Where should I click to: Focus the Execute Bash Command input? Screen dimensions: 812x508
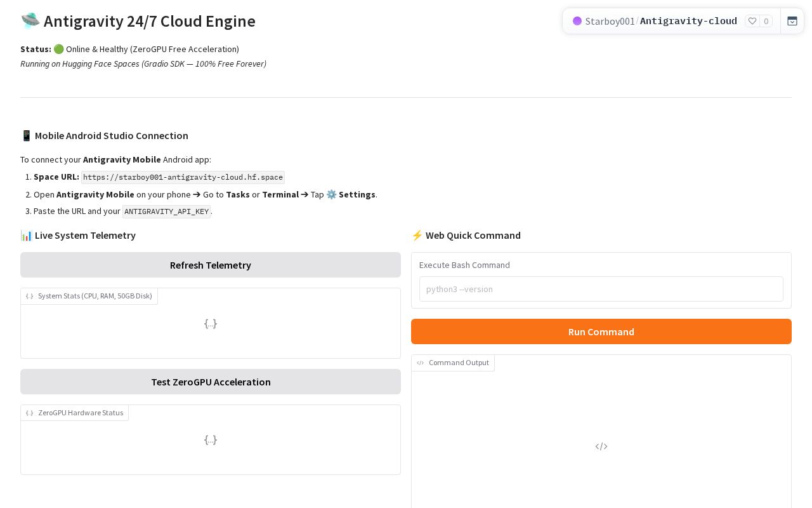pyautogui.click(x=601, y=289)
